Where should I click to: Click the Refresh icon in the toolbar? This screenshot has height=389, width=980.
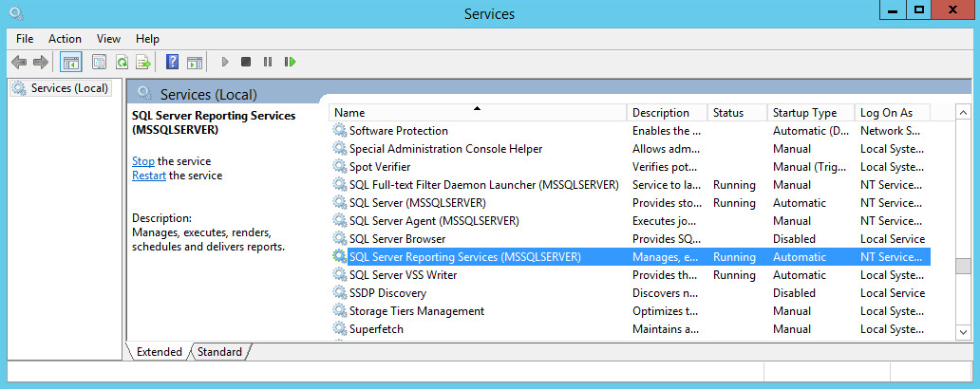tap(121, 63)
